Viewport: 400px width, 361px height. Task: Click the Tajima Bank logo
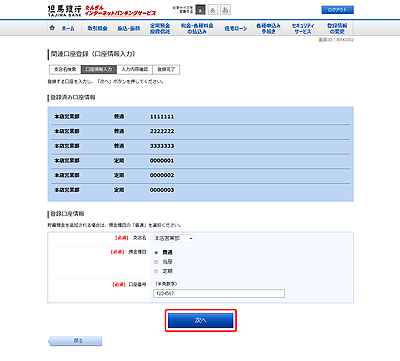point(65,11)
